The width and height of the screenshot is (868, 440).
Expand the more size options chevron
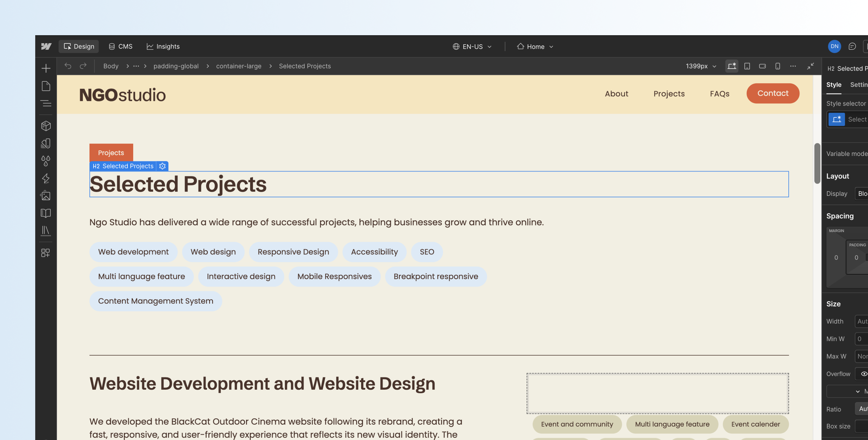click(858, 391)
